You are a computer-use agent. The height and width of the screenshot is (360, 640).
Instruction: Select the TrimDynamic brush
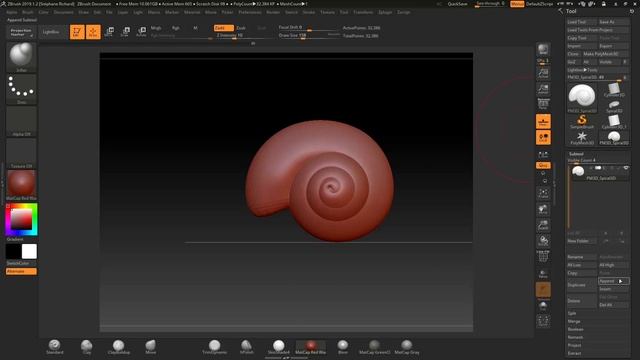215,347
